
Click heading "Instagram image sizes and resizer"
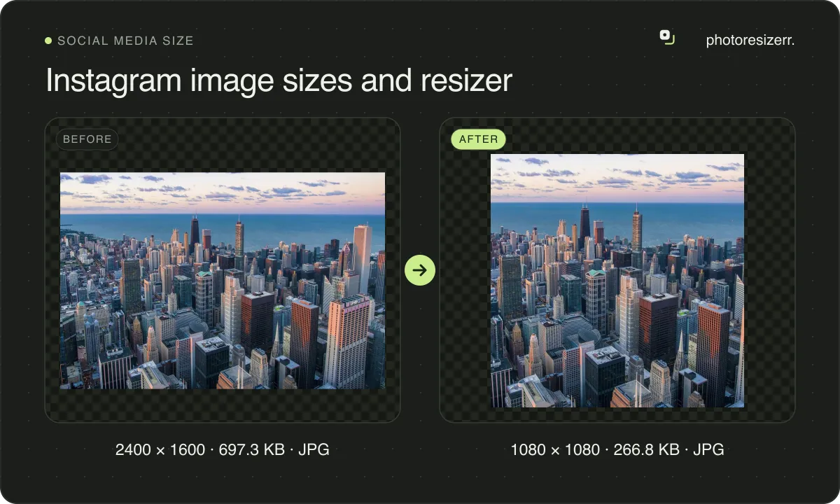(x=279, y=81)
